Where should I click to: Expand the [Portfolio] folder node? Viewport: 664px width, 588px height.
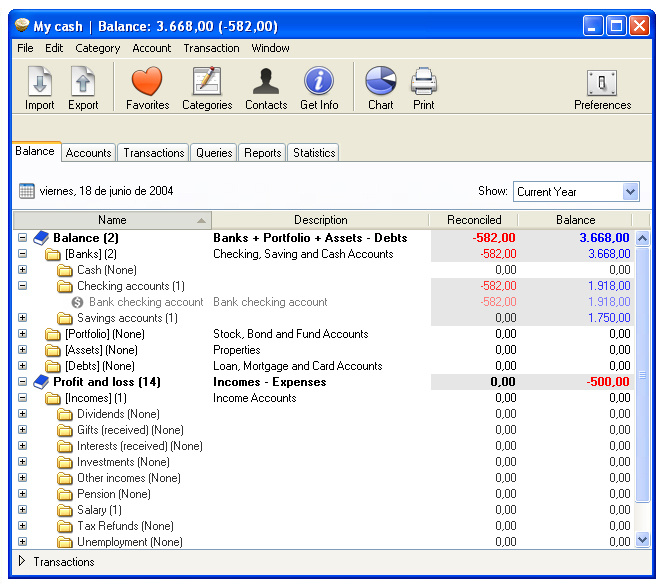click(x=22, y=334)
